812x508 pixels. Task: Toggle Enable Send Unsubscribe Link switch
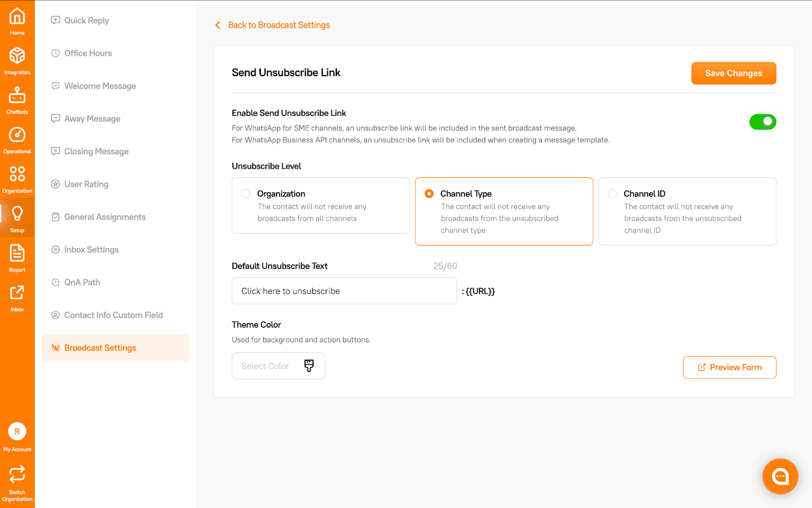tap(763, 122)
